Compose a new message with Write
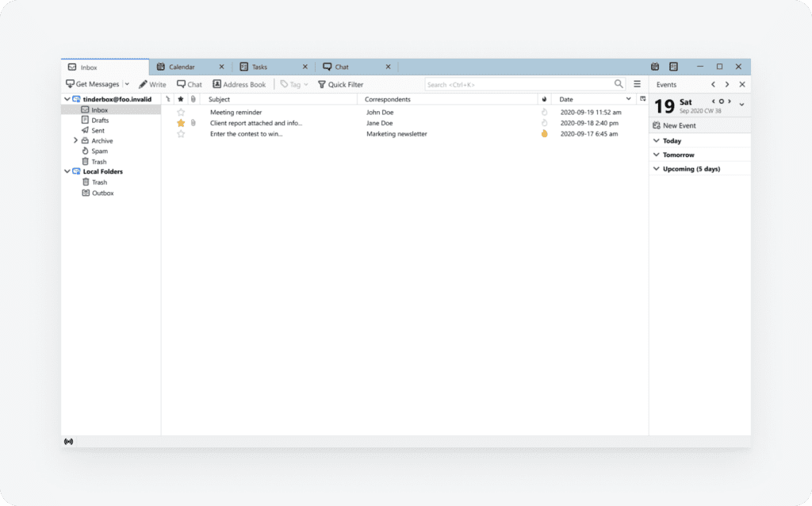 coord(152,84)
